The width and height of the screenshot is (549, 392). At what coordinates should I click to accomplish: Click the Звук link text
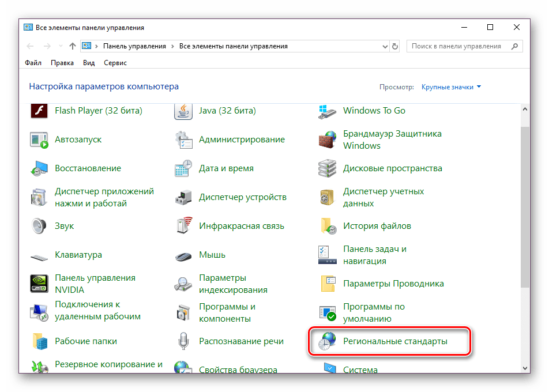(65, 226)
